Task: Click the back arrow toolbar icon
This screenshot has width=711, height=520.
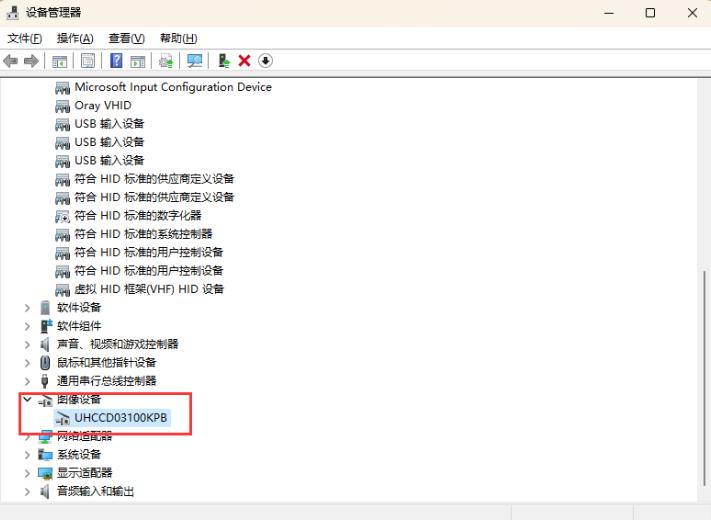Action: coord(11,61)
